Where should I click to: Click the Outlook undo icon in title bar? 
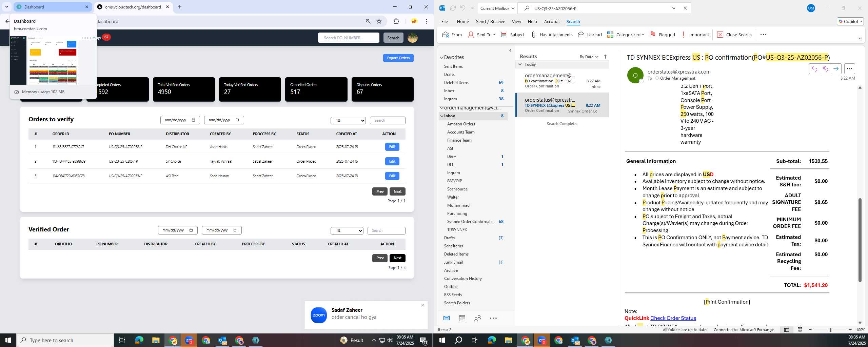pos(462,8)
